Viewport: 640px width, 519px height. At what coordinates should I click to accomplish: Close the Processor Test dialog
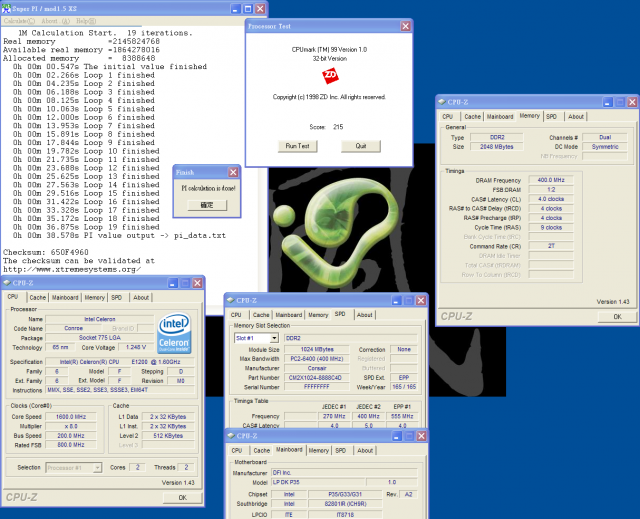click(x=405, y=26)
